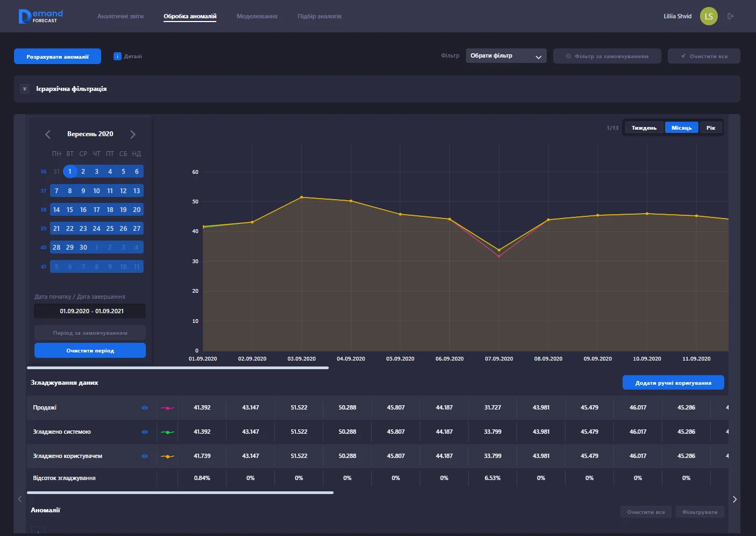Click the Demand Forecast logo

[41, 16]
